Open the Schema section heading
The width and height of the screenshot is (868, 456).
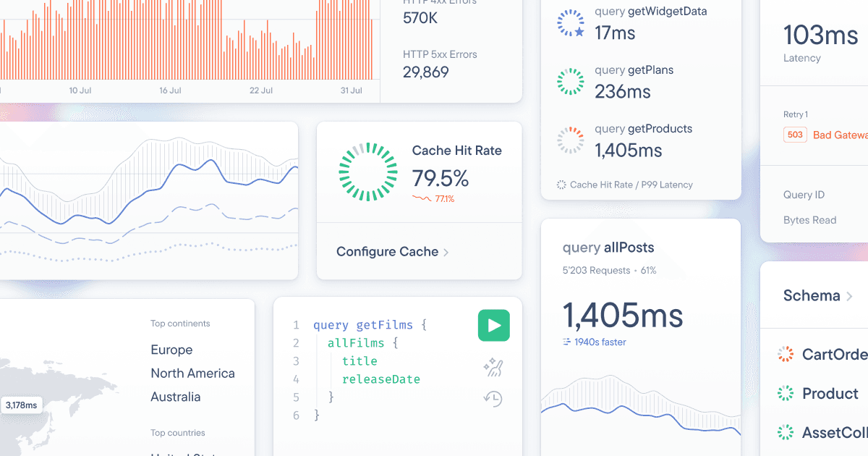coord(811,295)
